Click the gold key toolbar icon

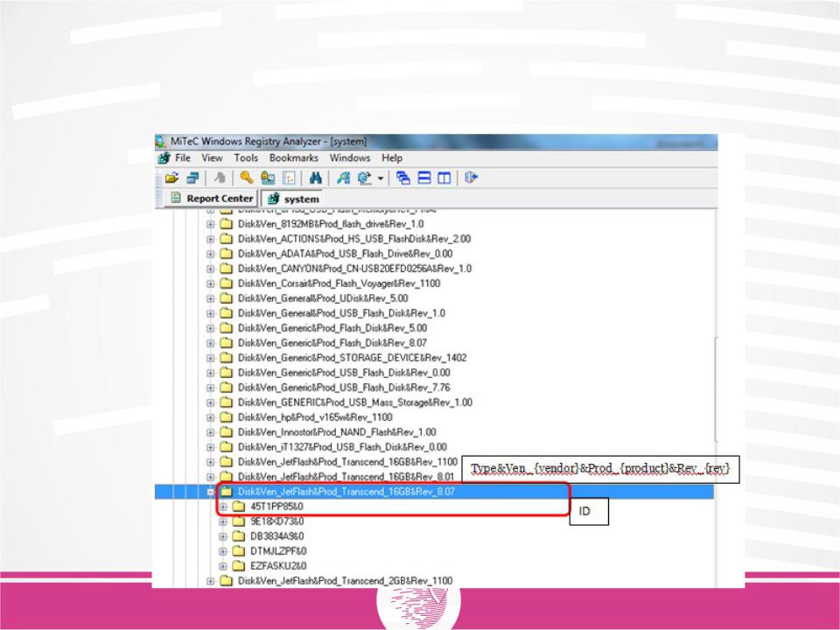tap(247, 178)
